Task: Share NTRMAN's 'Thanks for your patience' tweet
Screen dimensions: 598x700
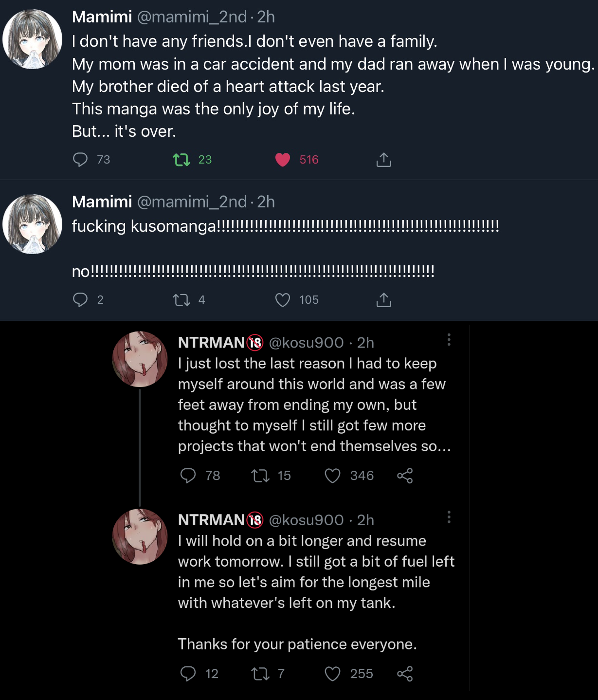Action: 405,674
